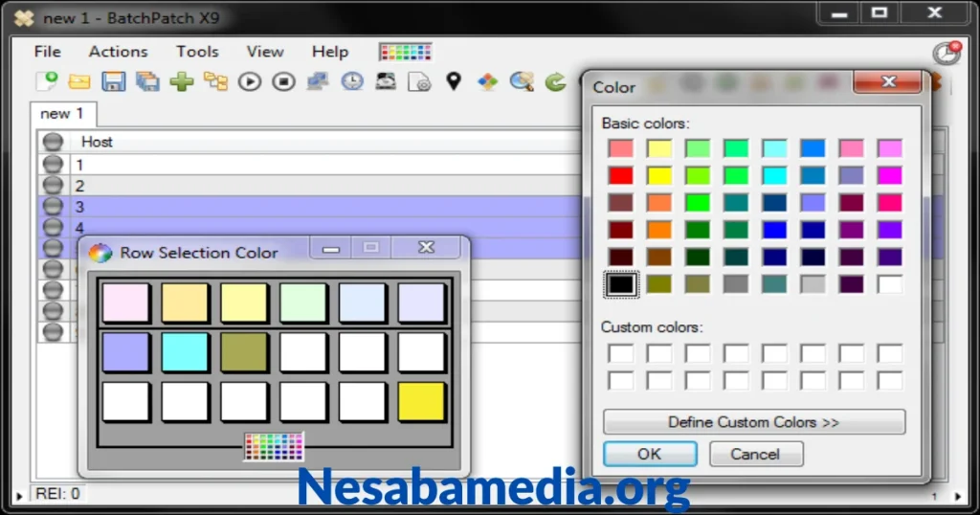Choose light pink Row Selection swatch
Screen dimensions: 980x515
[x=125, y=303]
